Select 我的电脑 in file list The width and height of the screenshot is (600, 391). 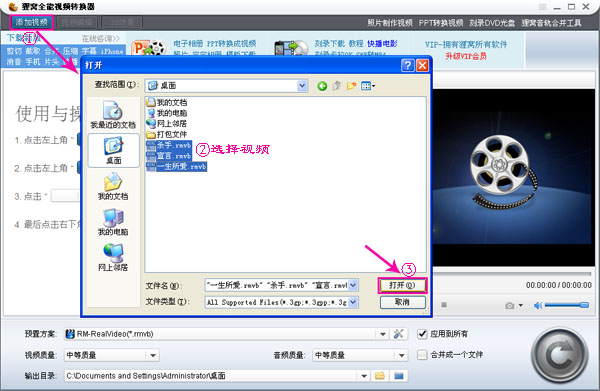coord(167,113)
